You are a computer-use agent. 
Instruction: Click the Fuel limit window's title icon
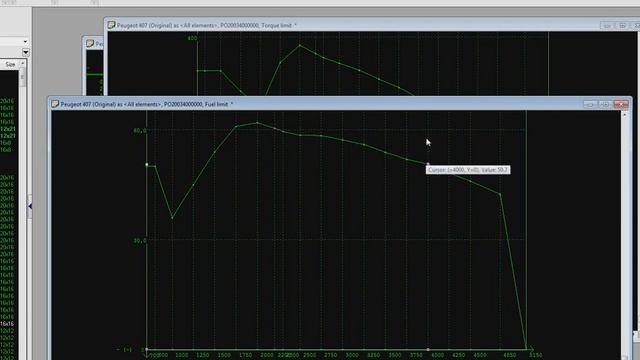(x=55, y=104)
